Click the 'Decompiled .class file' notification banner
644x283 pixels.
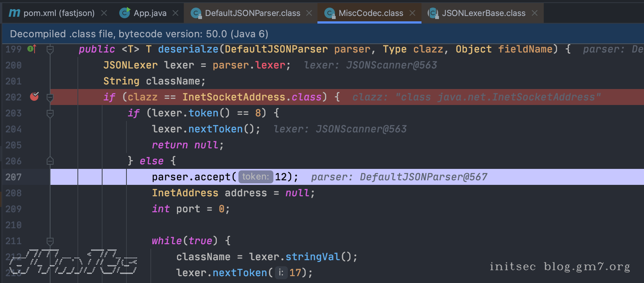pos(139,34)
